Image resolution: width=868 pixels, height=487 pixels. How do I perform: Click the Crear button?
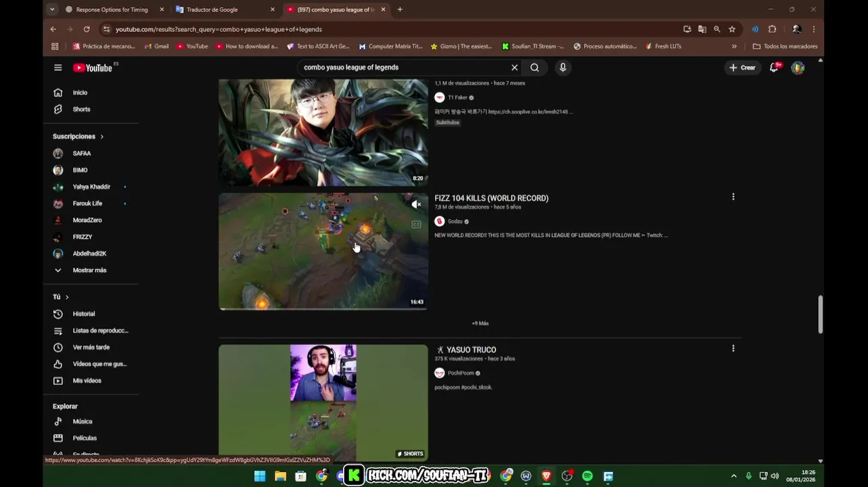coord(742,68)
